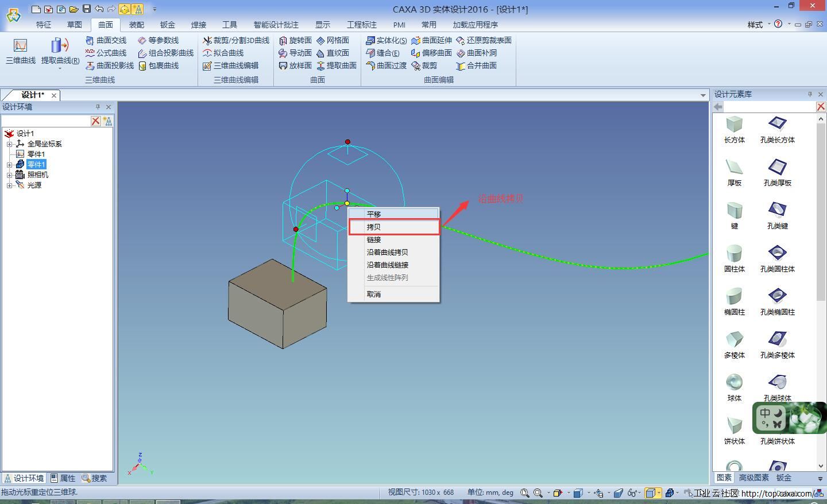Select the 包裹曲线 wrap curve tool
827x504 pixels.
tap(158, 65)
